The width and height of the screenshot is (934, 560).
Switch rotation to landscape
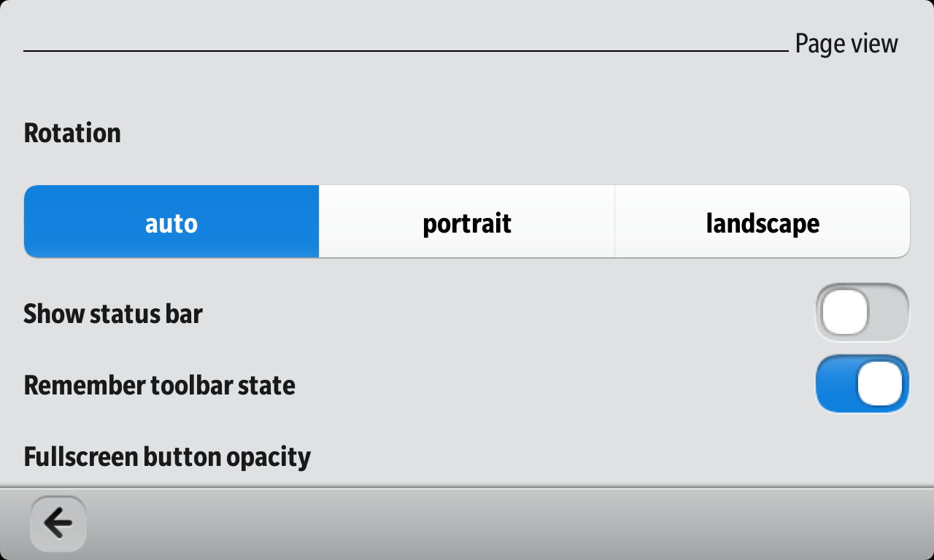763,222
